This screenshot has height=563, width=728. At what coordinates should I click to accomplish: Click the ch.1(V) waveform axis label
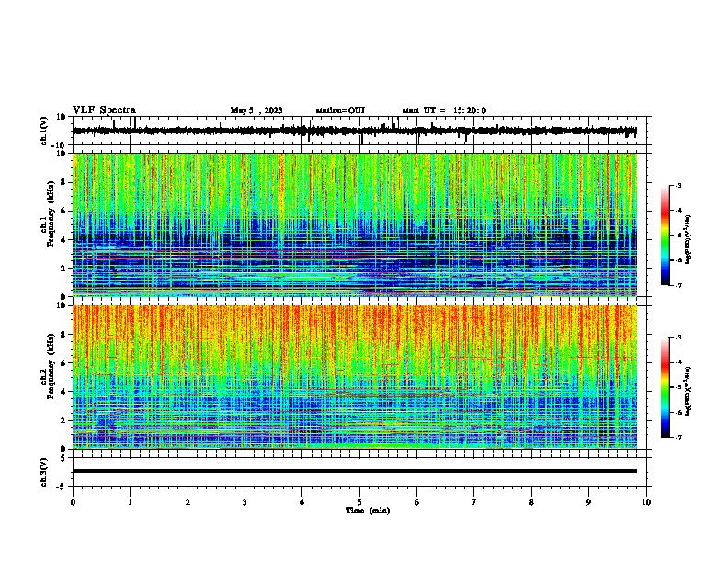(44, 131)
